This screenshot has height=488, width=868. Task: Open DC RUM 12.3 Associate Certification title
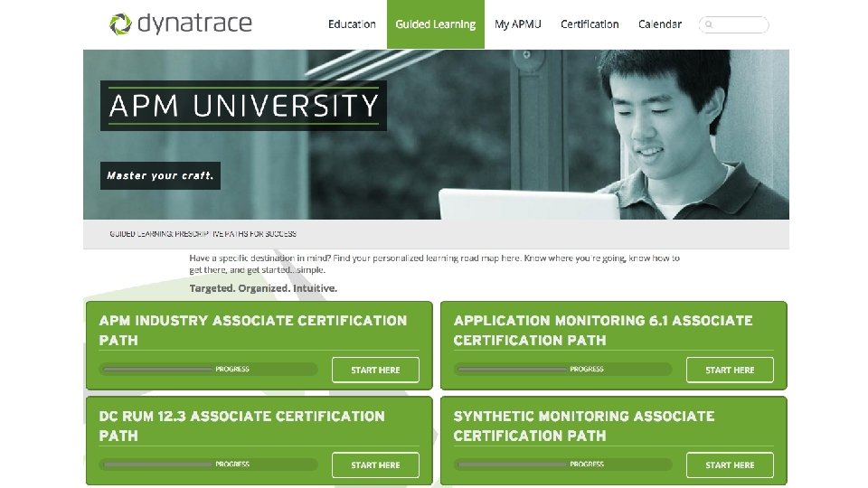(242, 426)
